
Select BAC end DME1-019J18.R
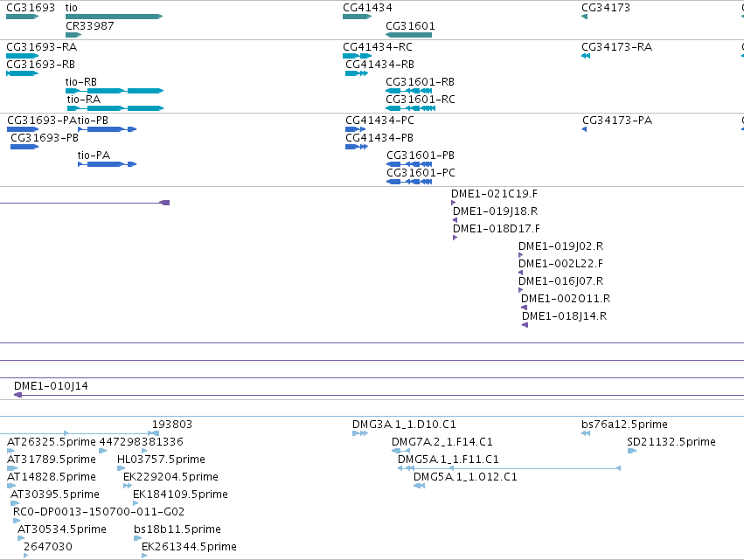pos(455,220)
